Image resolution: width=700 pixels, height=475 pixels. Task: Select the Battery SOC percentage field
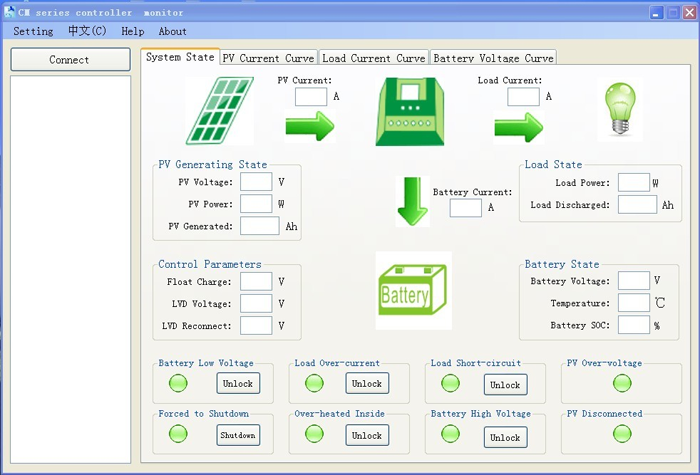(x=633, y=325)
